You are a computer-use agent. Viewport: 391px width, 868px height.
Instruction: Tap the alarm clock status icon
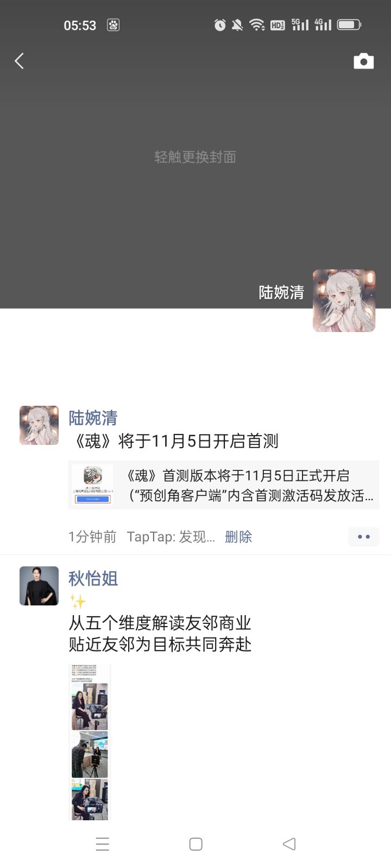point(220,25)
